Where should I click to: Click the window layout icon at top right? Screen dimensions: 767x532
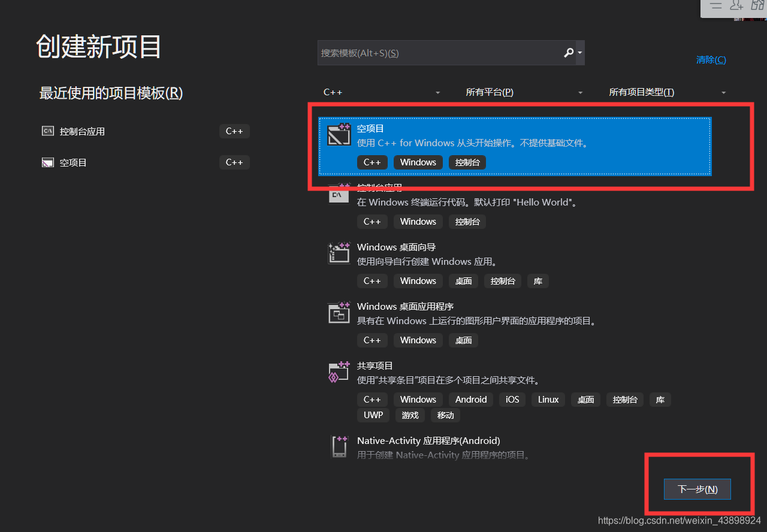point(757,5)
